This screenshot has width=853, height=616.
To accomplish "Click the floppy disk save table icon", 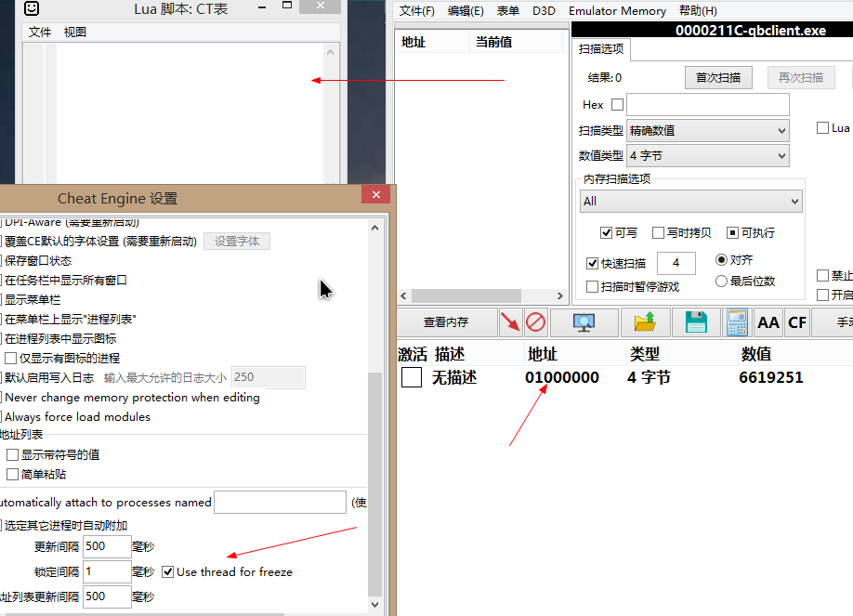I will coord(696,322).
